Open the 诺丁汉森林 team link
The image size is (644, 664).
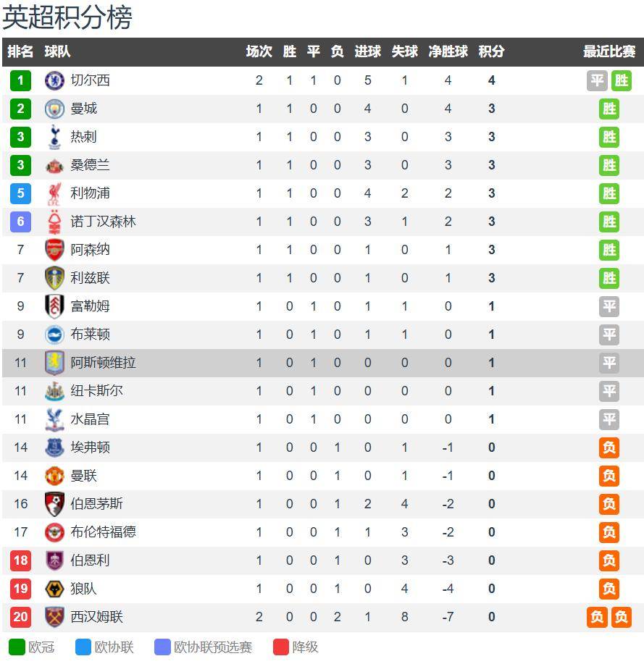pyautogui.click(x=103, y=222)
